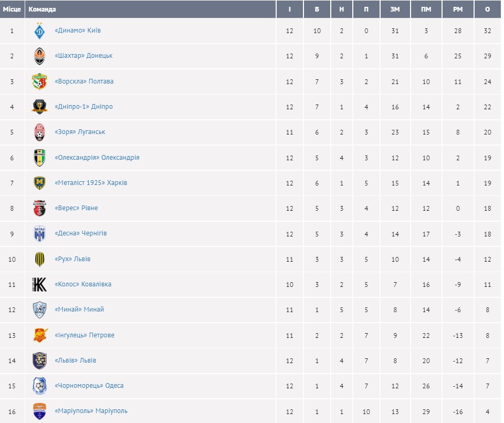This screenshot has width=504, height=423.
Task: Click the Shakhtar Donetsk club crest
Action: coord(39,56)
